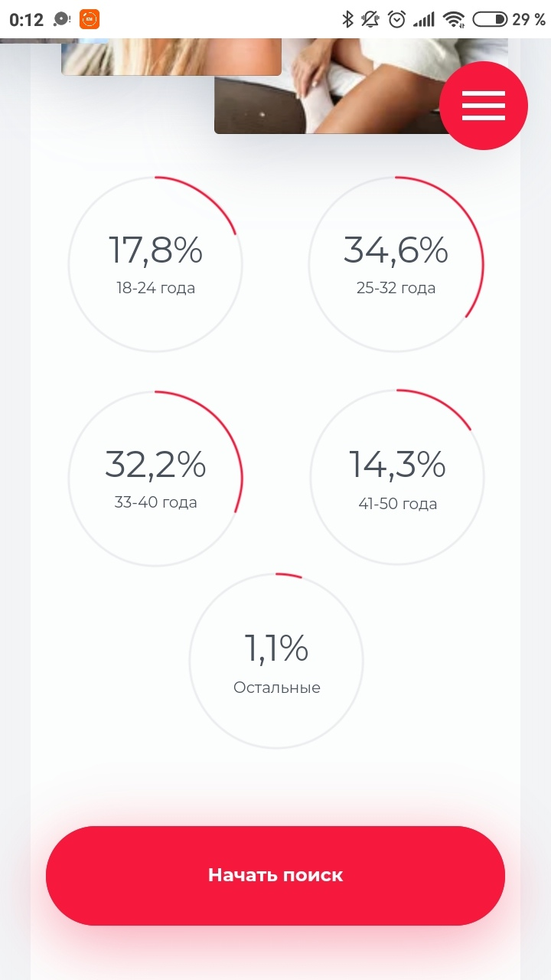
Task: Open the photo of woman on sofa
Action: pyautogui.click(x=361, y=86)
